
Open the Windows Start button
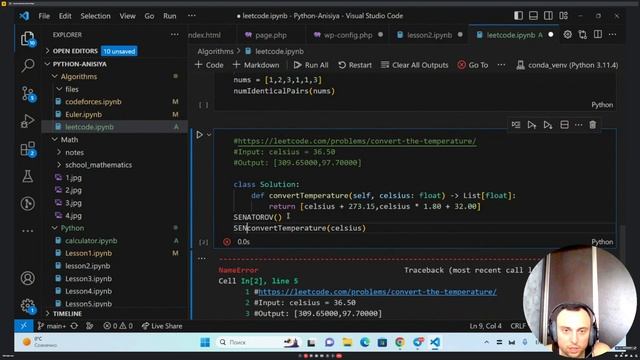[205, 342]
